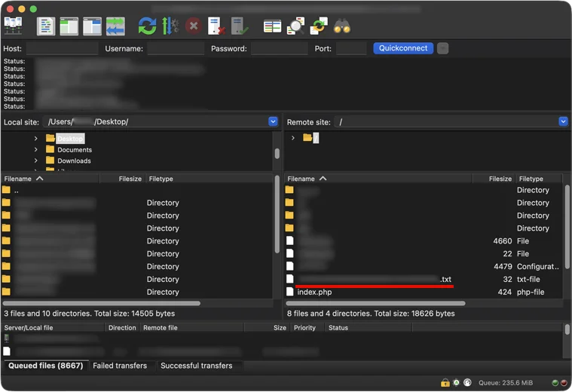Toggle the remote directory tree icon
The height and width of the screenshot is (392, 572).
click(92, 26)
